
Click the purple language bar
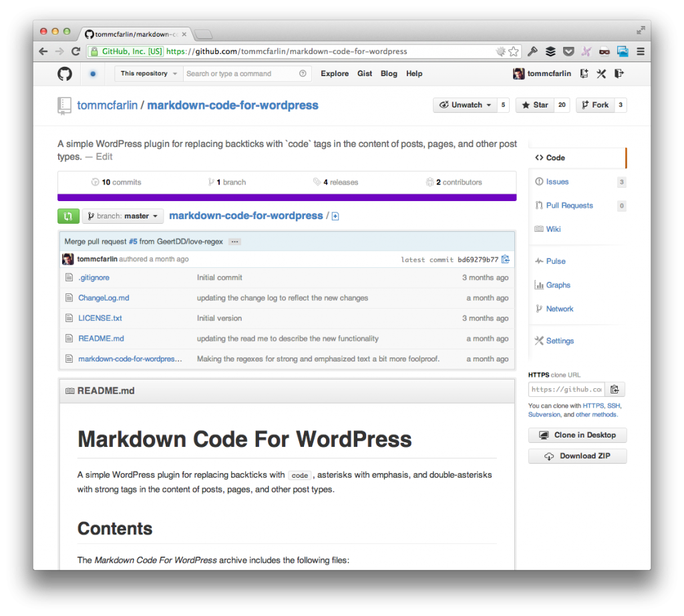click(x=287, y=198)
